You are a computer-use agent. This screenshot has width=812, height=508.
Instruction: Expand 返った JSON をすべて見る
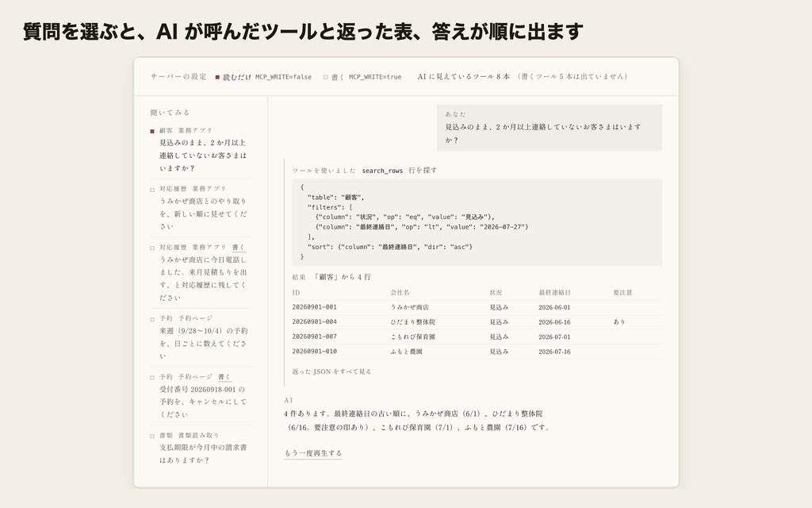tap(331, 371)
